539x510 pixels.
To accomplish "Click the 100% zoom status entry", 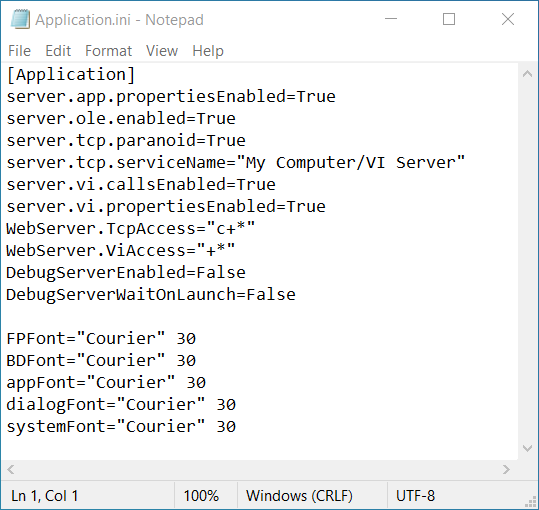I will 201,496.
